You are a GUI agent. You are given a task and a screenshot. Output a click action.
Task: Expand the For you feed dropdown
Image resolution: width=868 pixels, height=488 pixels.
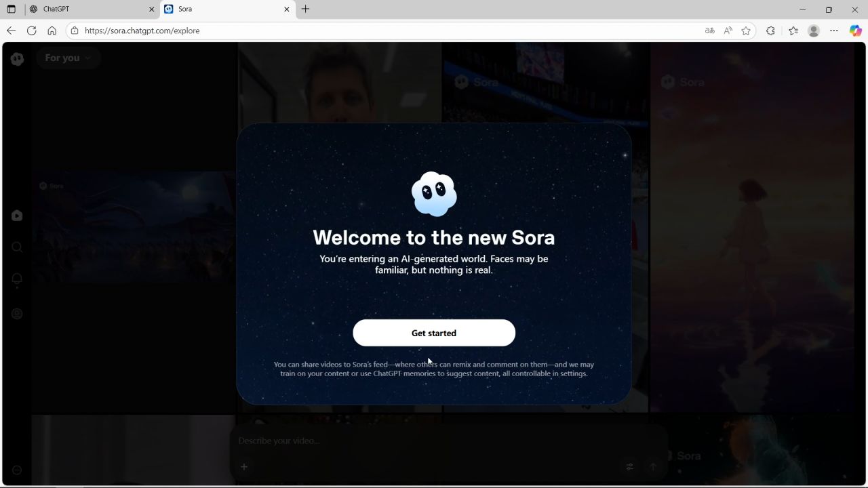[x=68, y=58]
